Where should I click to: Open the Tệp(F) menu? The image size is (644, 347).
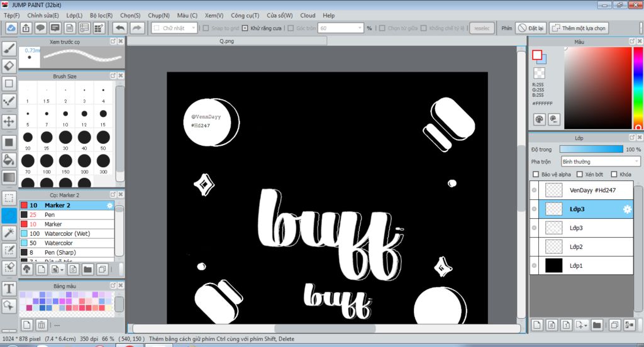point(11,15)
